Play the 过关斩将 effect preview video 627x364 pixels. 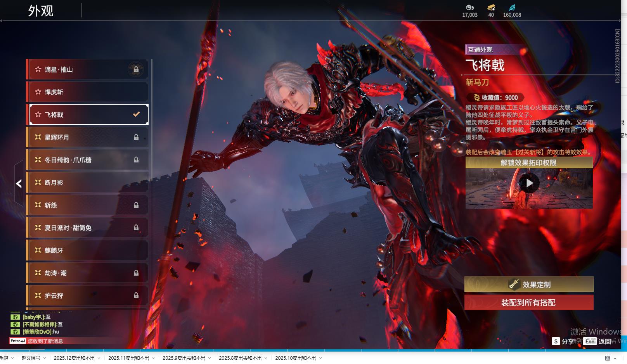tap(529, 183)
